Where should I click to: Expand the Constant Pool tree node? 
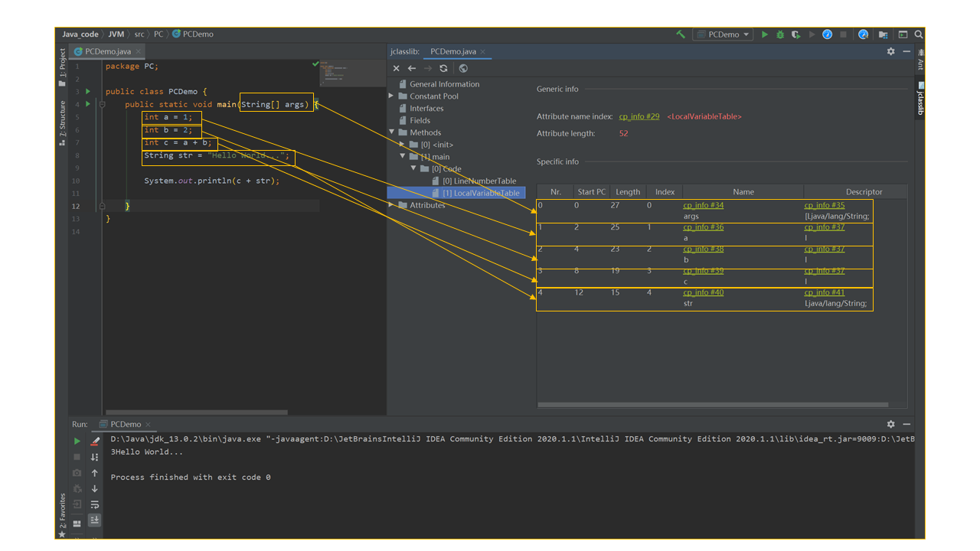point(392,96)
